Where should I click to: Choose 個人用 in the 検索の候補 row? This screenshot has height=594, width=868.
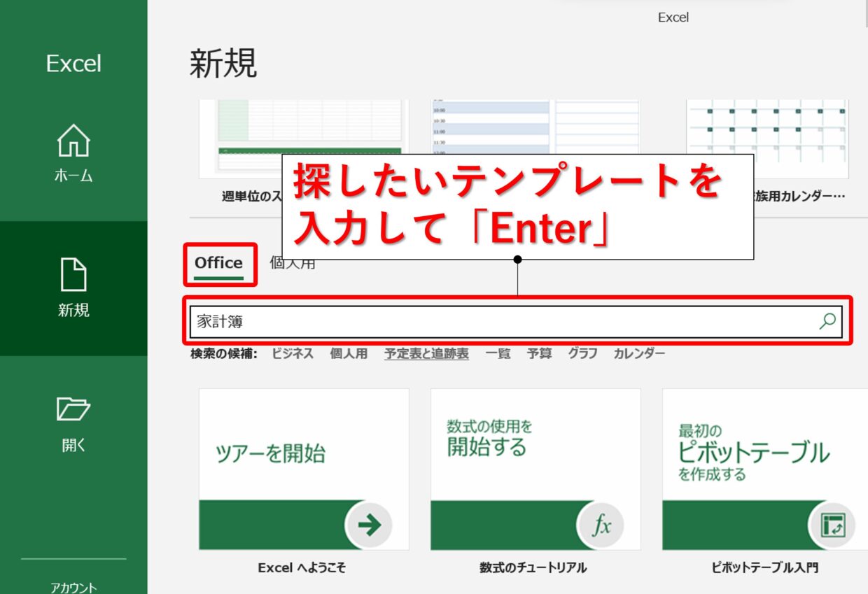(x=349, y=354)
